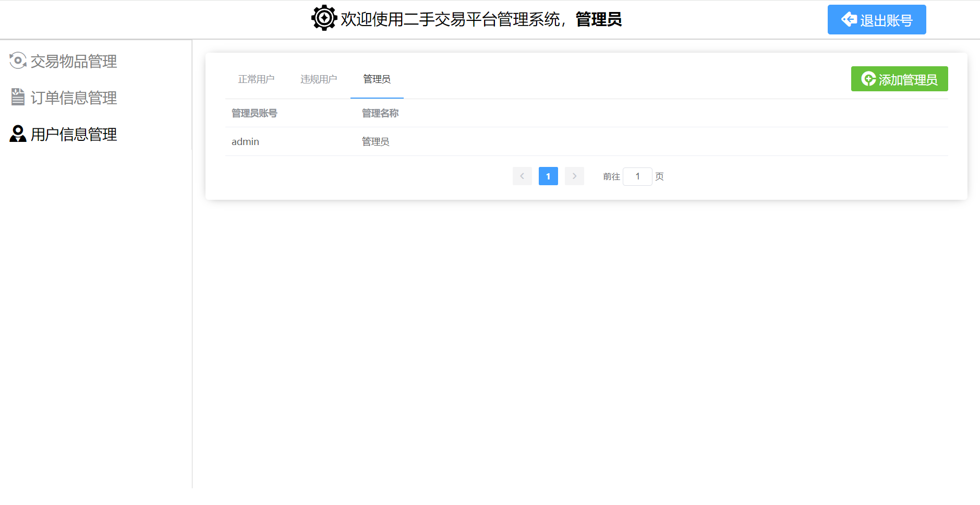Screen dimensions: 980x505
Task: Select the 管理员 tab
Action: 377,79
